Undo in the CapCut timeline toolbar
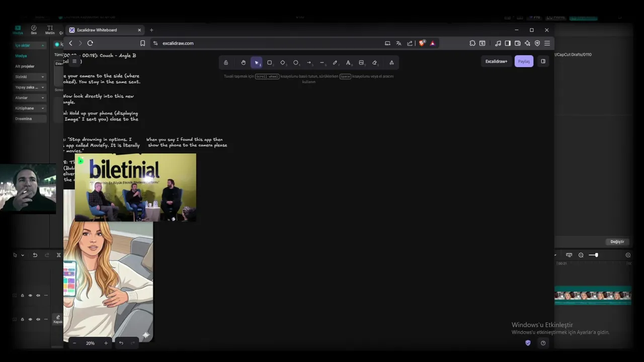Image resolution: width=644 pixels, height=362 pixels. click(35, 255)
